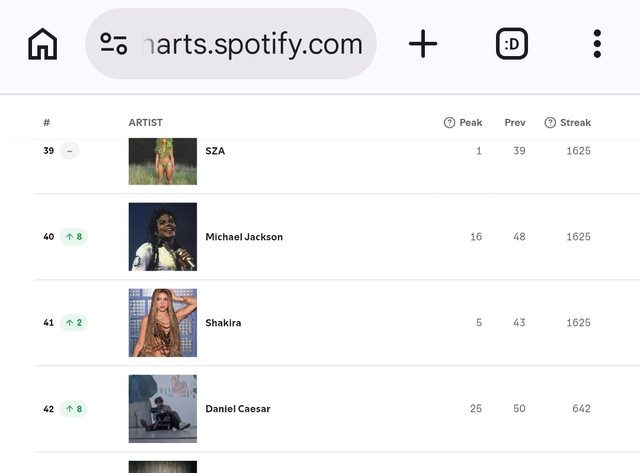640x473 pixels.
Task: Click the Streak help question icon
Action: [550, 122]
